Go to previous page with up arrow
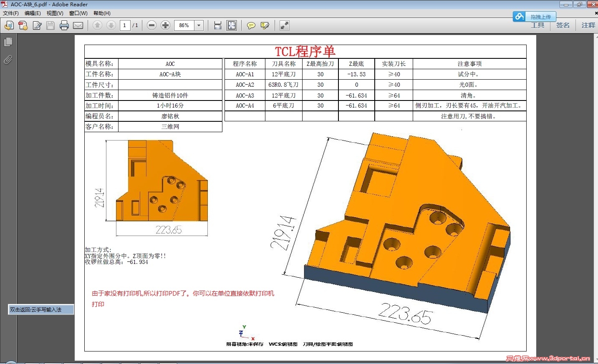This screenshot has height=364, width=598. (x=97, y=25)
